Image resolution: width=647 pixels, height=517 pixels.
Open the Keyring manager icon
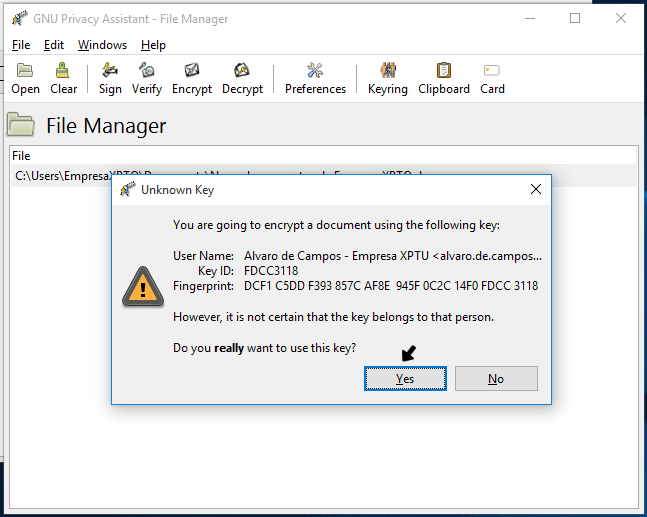click(x=388, y=78)
